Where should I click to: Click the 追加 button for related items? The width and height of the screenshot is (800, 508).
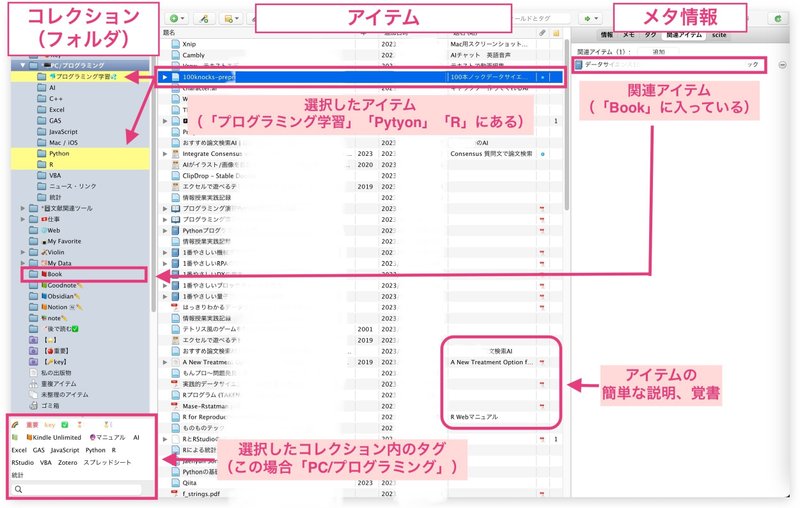click(658, 52)
